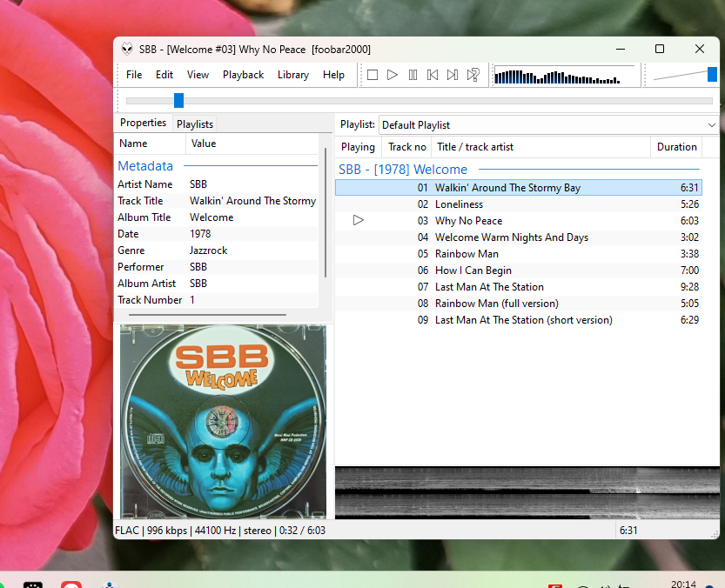The width and height of the screenshot is (725, 588).
Task: Click the Track Title property row
Action: click(x=217, y=201)
